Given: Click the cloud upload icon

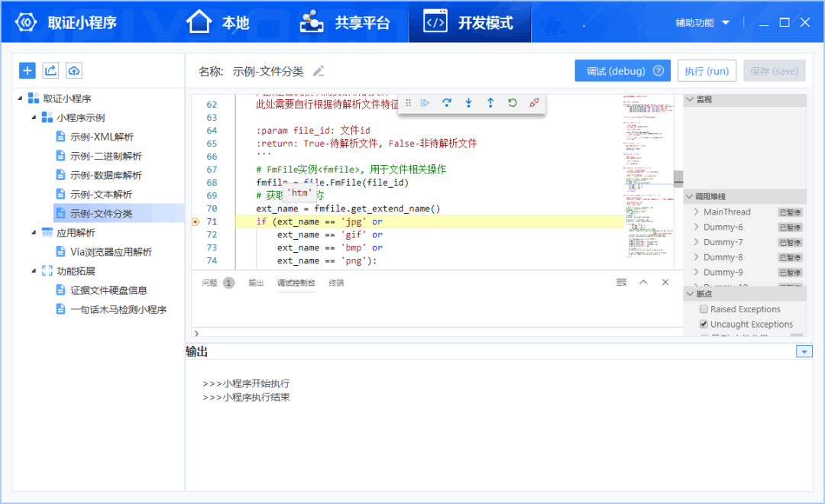Looking at the screenshot, I should (73, 70).
